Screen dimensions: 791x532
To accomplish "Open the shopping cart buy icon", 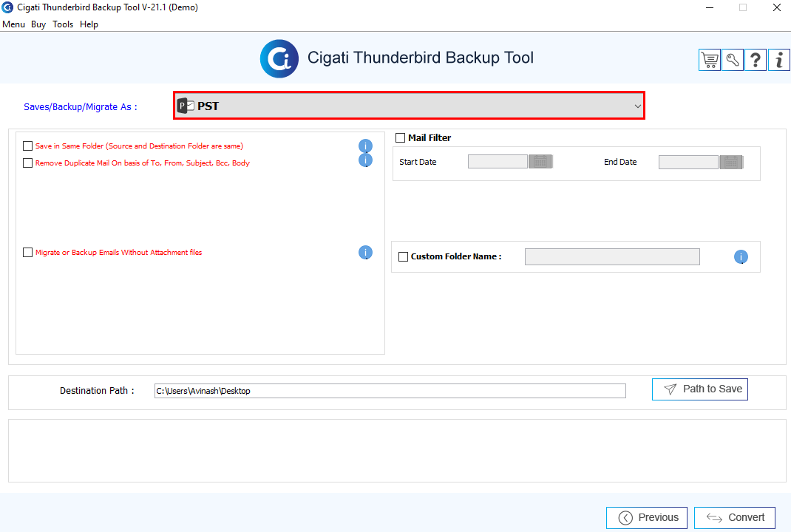I will 709,60.
